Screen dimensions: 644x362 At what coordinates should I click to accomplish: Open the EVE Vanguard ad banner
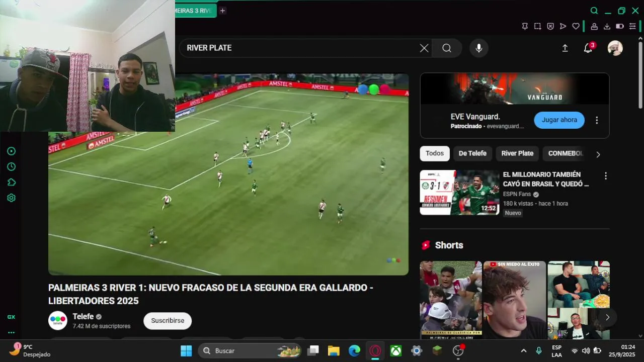(515, 89)
